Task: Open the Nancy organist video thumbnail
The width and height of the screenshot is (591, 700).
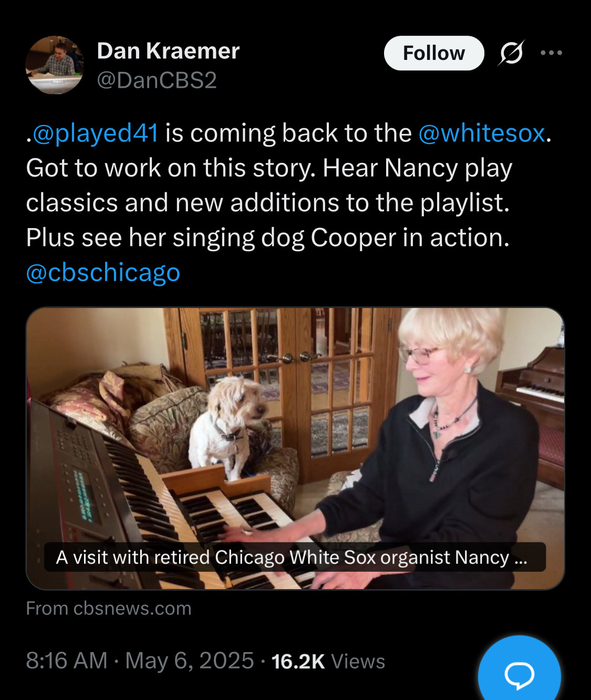Action: coord(295,448)
